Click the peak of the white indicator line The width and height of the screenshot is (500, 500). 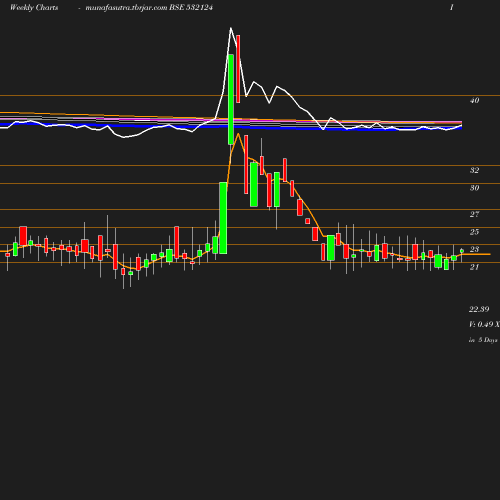pyautogui.click(x=231, y=28)
